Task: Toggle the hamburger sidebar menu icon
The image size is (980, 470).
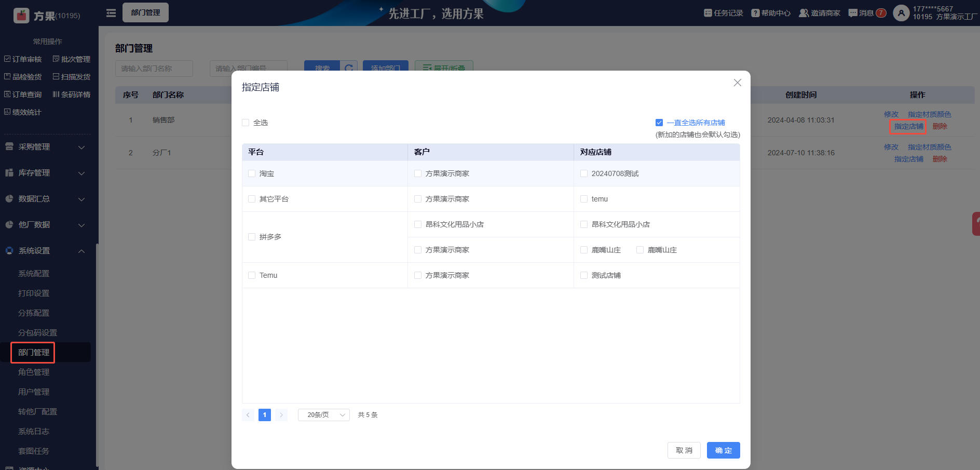Action: 111,13
